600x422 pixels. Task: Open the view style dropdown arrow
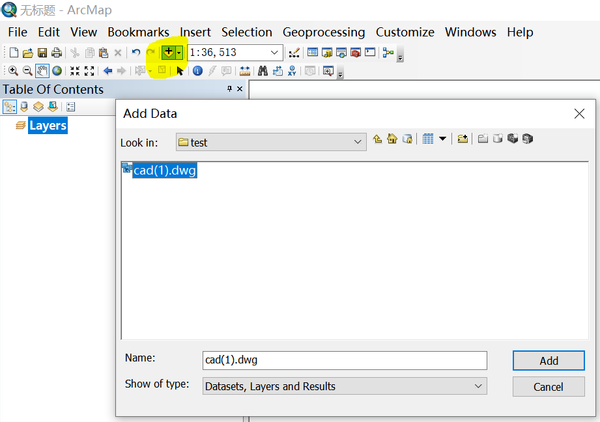(x=442, y=139)
